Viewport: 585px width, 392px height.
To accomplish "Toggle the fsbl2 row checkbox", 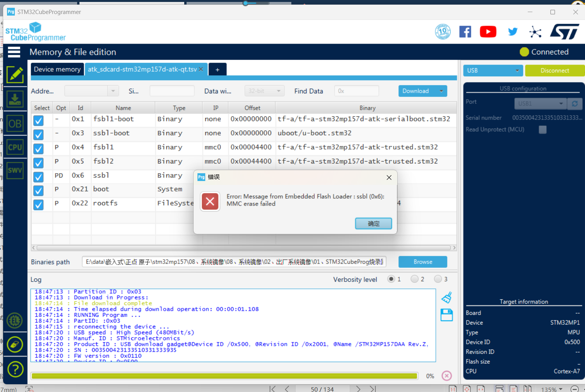I will tap(38, 163).
